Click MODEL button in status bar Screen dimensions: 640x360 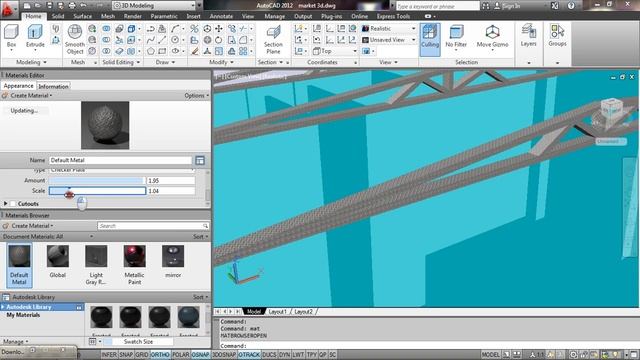tap(490, 355)
